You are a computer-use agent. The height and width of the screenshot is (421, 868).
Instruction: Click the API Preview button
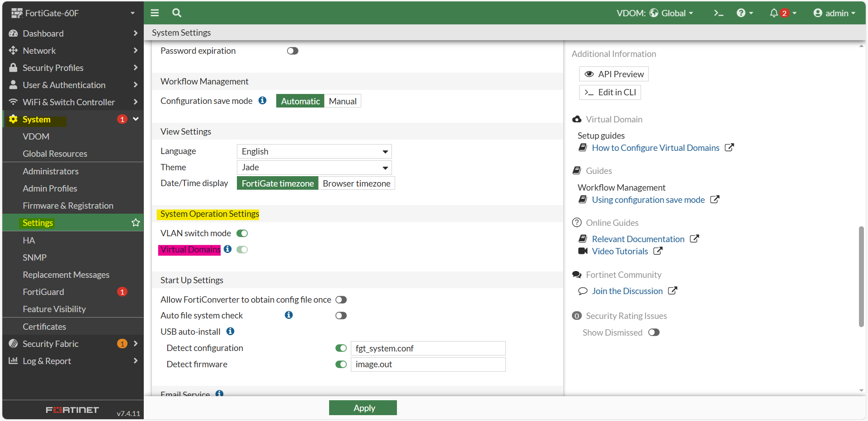[614, 74]
